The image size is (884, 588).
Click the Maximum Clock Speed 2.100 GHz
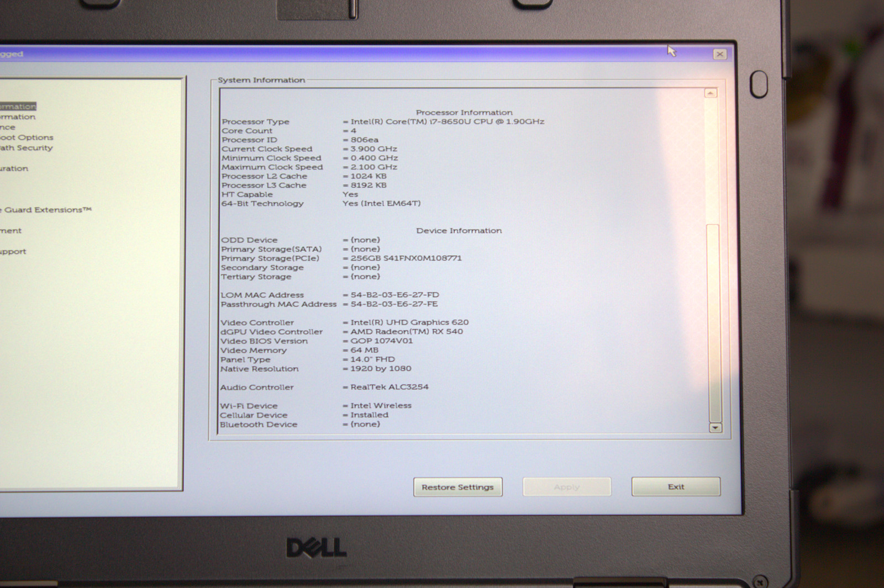point(373,167)
